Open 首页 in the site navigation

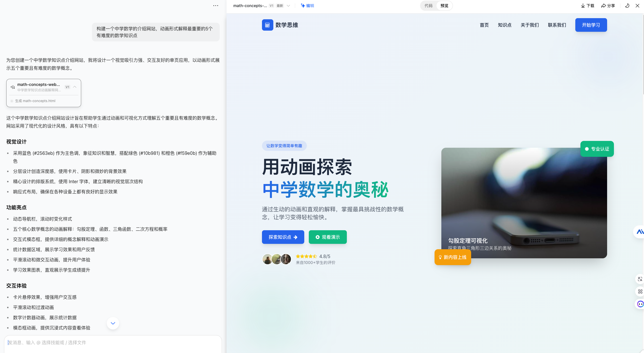point(484,25)
